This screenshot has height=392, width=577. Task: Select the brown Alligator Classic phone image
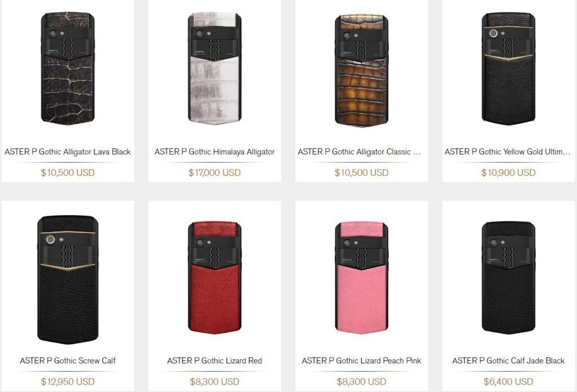[361, 70]
